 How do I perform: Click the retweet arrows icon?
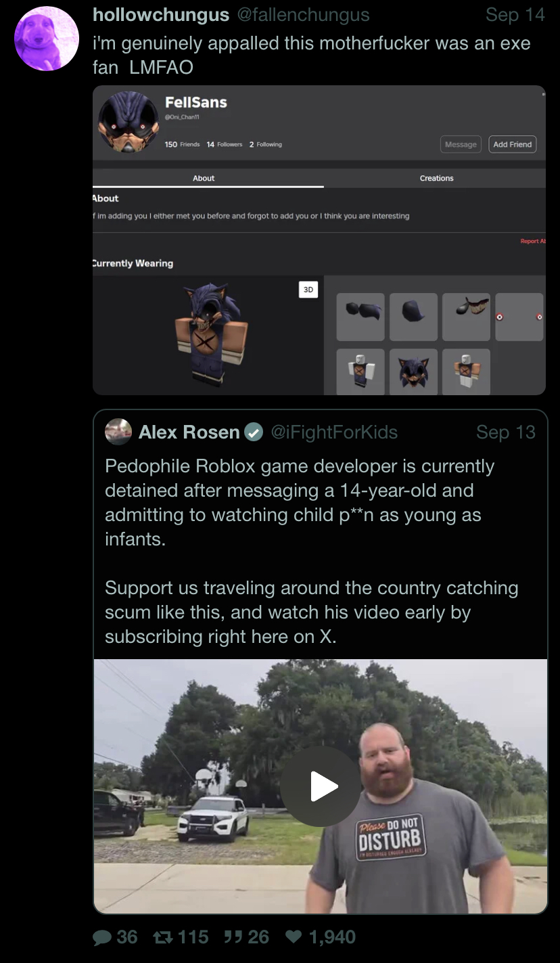(164, 937)
